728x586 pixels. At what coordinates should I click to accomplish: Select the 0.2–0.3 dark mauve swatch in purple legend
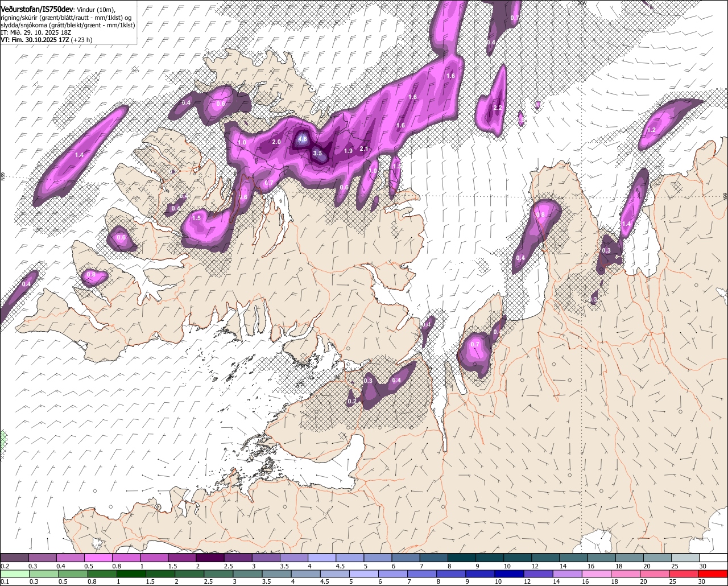click(14, 558)
